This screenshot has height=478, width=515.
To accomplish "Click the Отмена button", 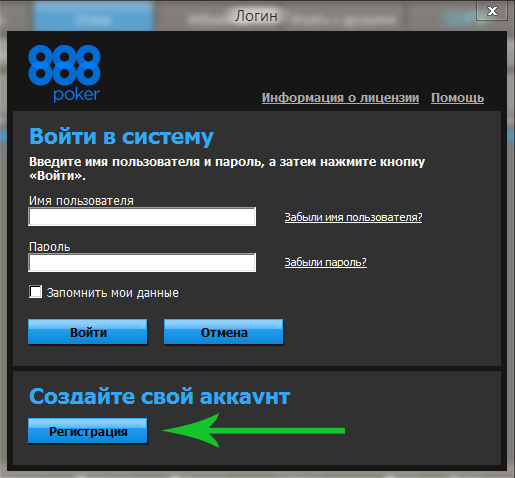I will coord(224,332).
